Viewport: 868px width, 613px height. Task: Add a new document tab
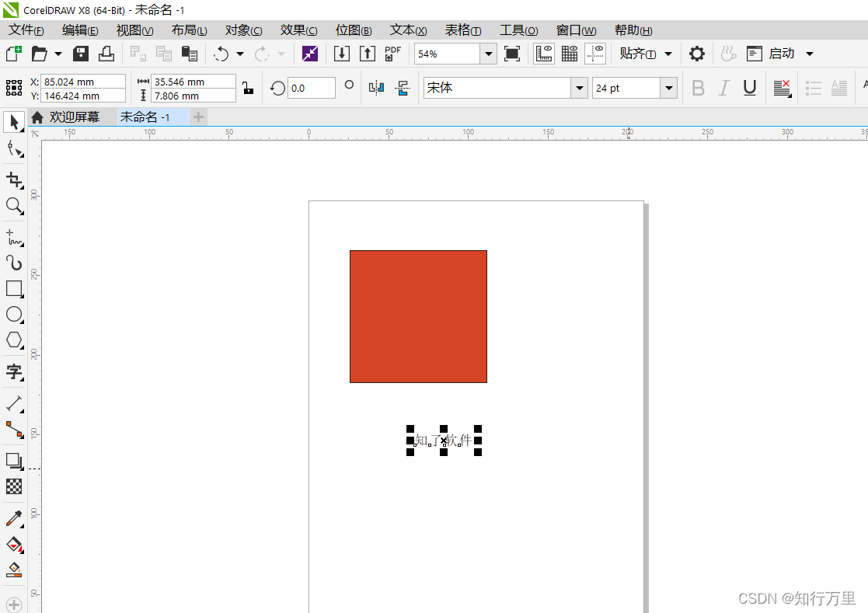tap(198, 117)
